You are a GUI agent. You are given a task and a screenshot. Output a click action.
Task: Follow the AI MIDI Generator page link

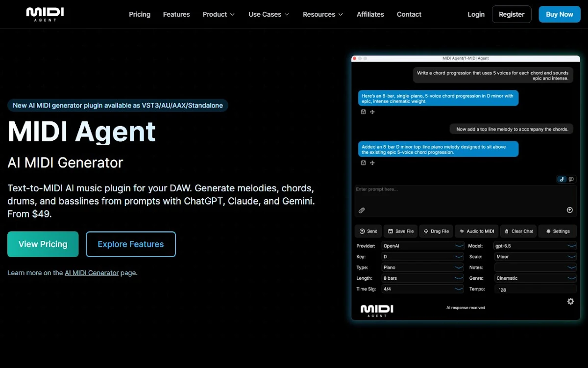click(x=92, y=273)
